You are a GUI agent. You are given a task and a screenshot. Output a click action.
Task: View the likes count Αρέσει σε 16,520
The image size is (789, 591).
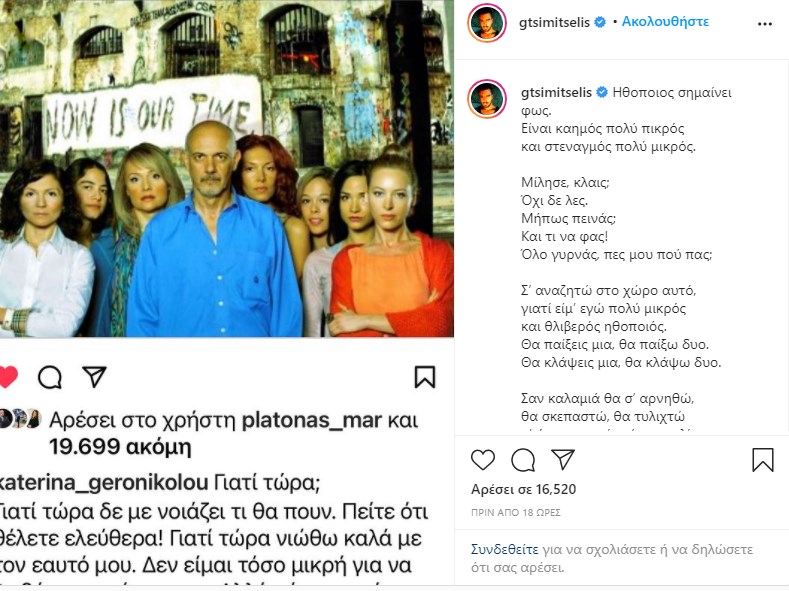(x=523, y=489)
